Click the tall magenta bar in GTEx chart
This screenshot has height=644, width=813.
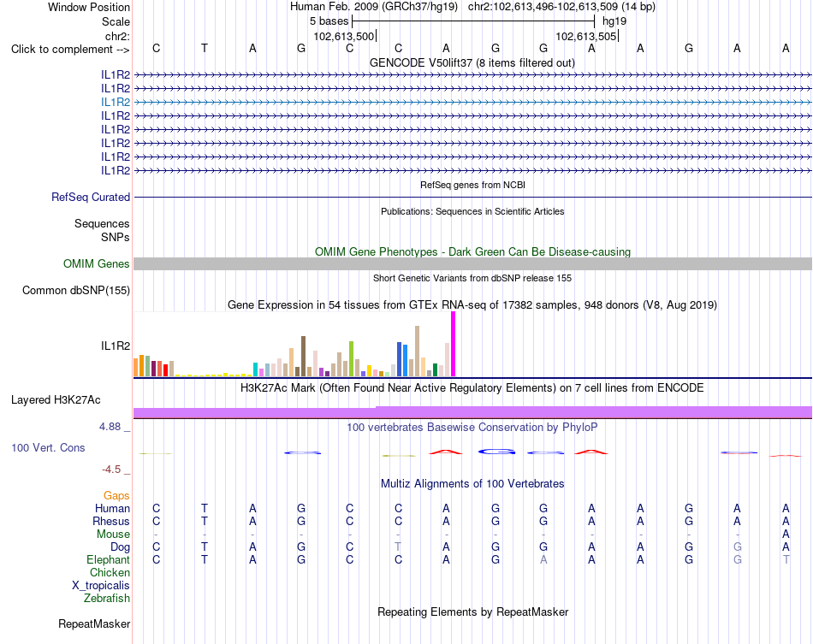coord(454,344)
